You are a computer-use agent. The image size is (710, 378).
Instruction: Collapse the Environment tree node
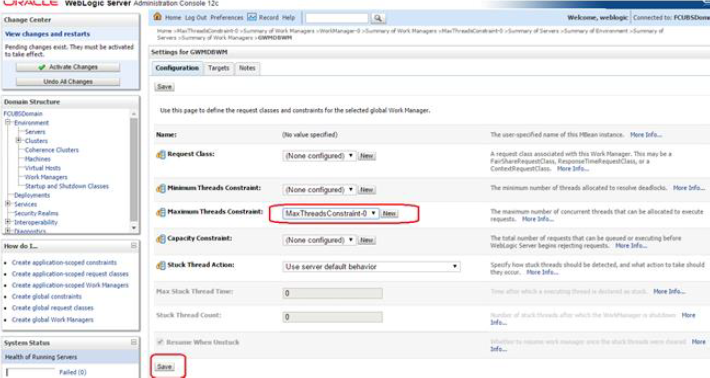pos(8,122)
